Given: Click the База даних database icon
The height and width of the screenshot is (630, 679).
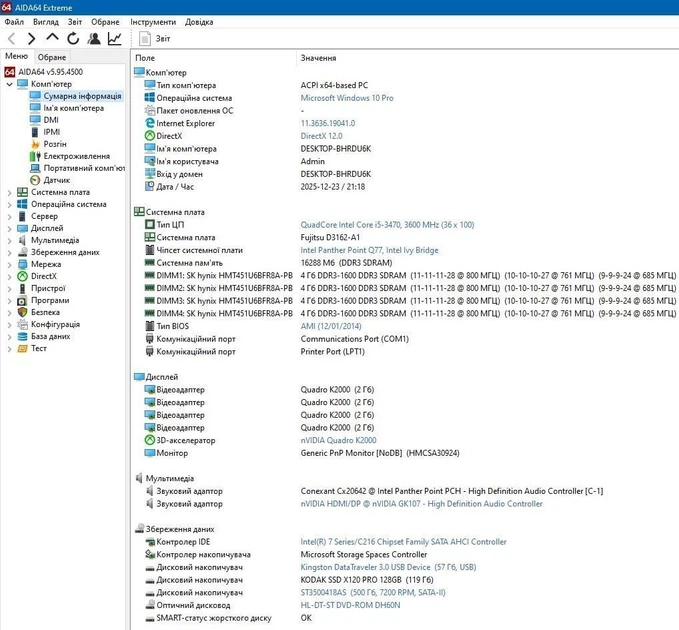Looking at the screenshot, I should click(23, 336).
